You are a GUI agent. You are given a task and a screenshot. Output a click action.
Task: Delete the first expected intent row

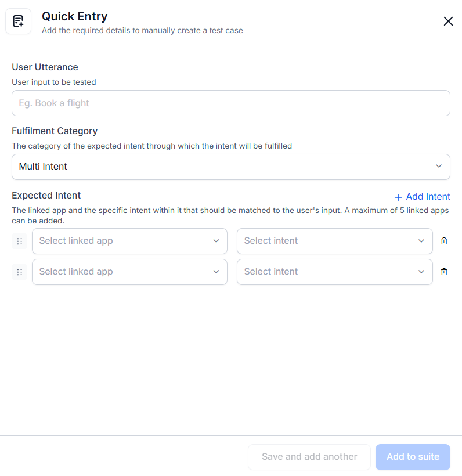[444, 241]
